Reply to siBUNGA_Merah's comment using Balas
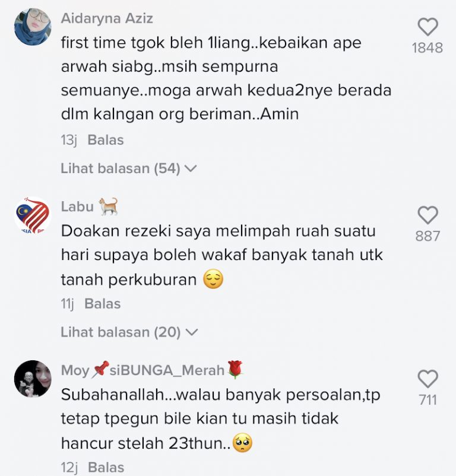456x476 pixels. point(106,468)
